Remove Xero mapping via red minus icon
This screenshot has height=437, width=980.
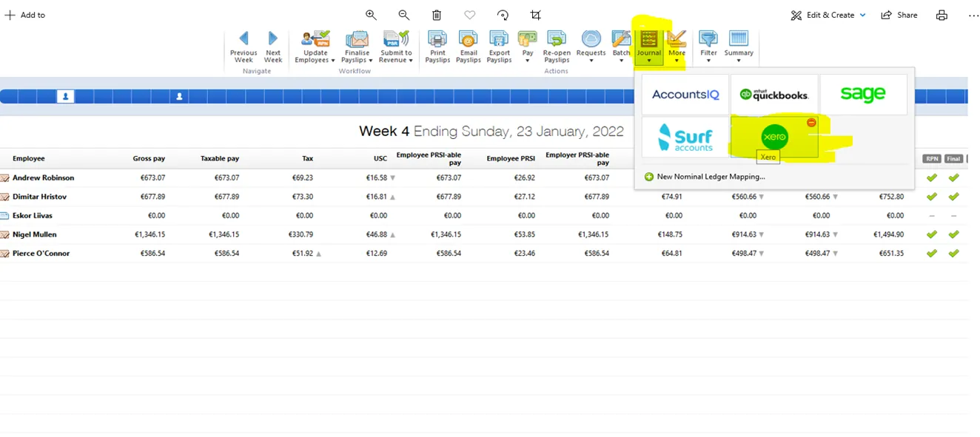click(811, 123)
